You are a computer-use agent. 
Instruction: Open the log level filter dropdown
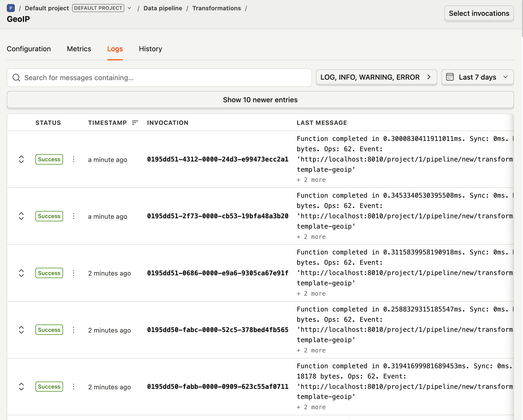point(377,77)
